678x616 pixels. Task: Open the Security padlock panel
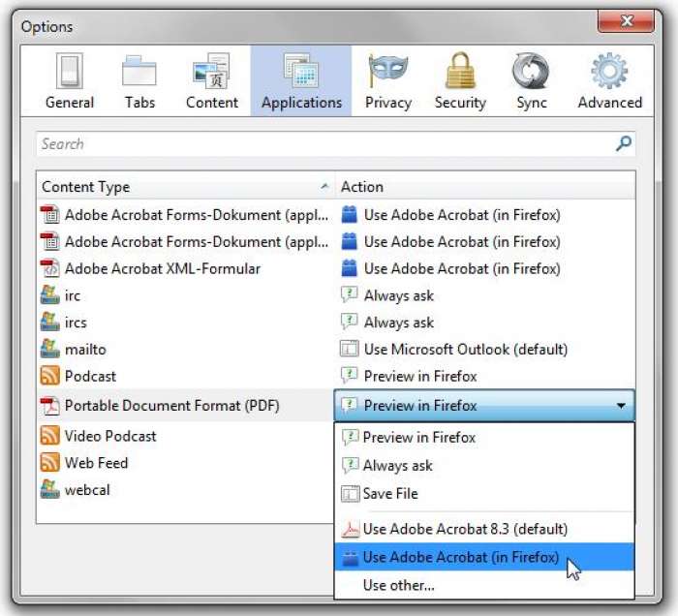tap(460, 81)
